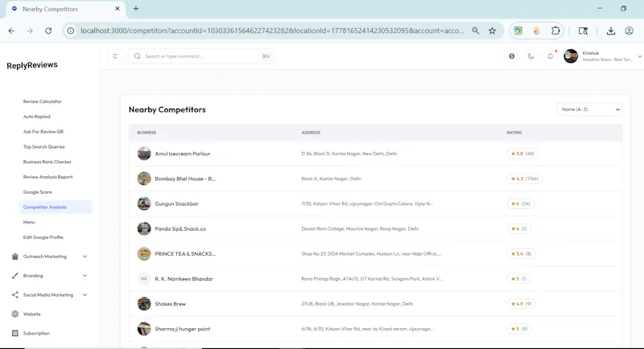The image size is (644, 349).
Task: Click the Subscription icon
Action: coord(15,334)
